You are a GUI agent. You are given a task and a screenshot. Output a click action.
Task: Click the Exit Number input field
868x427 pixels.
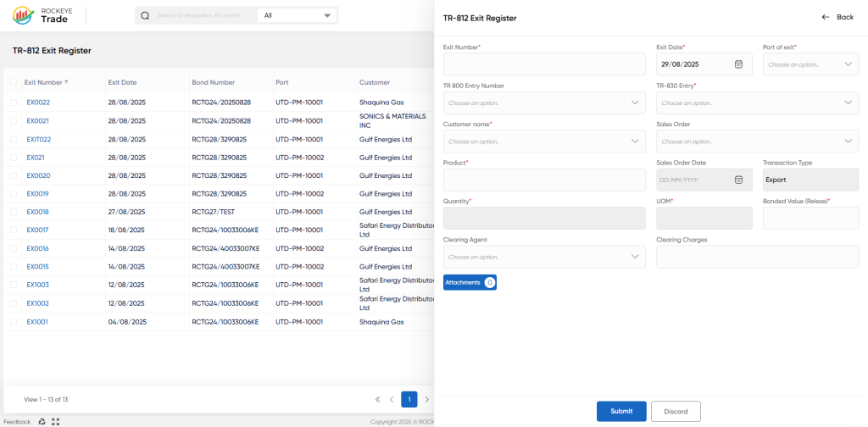(x=544, y=64)
